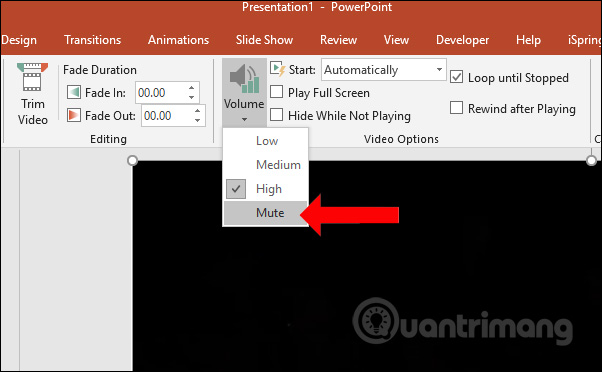Enable Hide While Not Playing

pos(277,115)
